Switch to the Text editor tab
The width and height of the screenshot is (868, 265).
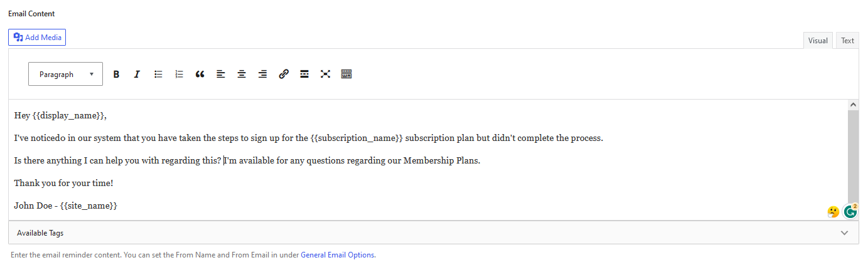point(847,40)
